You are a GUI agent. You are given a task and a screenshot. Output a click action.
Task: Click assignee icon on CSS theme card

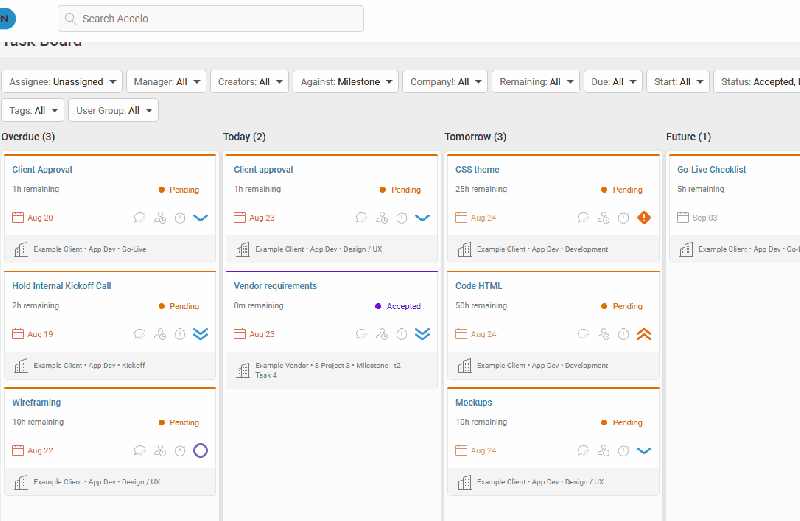(604, 218)
